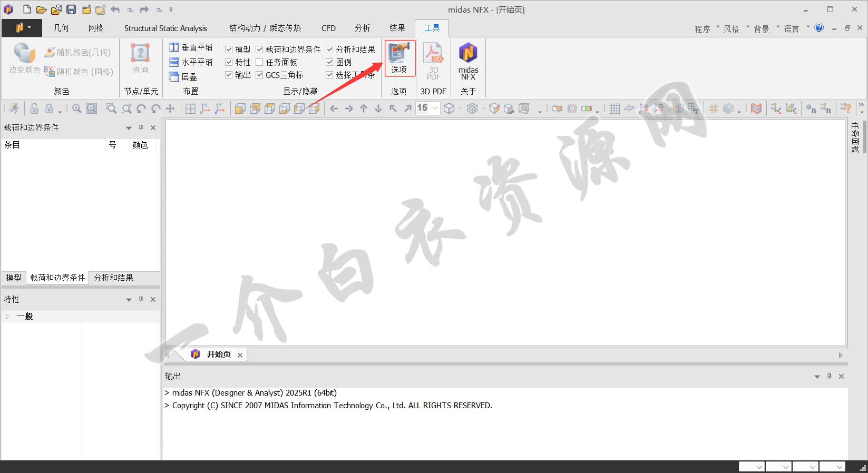This screenshot has width=868, height=473.
Task: Click the rotate up view arrow
Action: pyautogui.click(x=364, y=109)
